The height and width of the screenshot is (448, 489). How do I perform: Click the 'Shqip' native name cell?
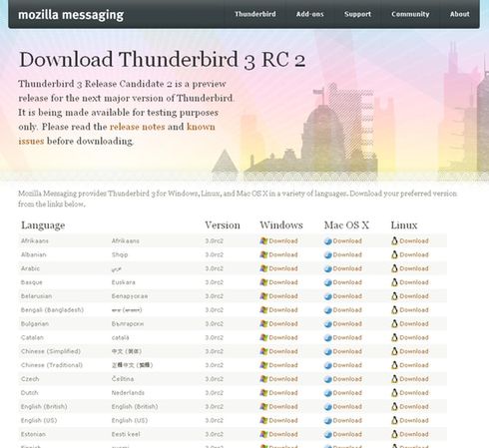pyautogui.click(x=120, y=254)
